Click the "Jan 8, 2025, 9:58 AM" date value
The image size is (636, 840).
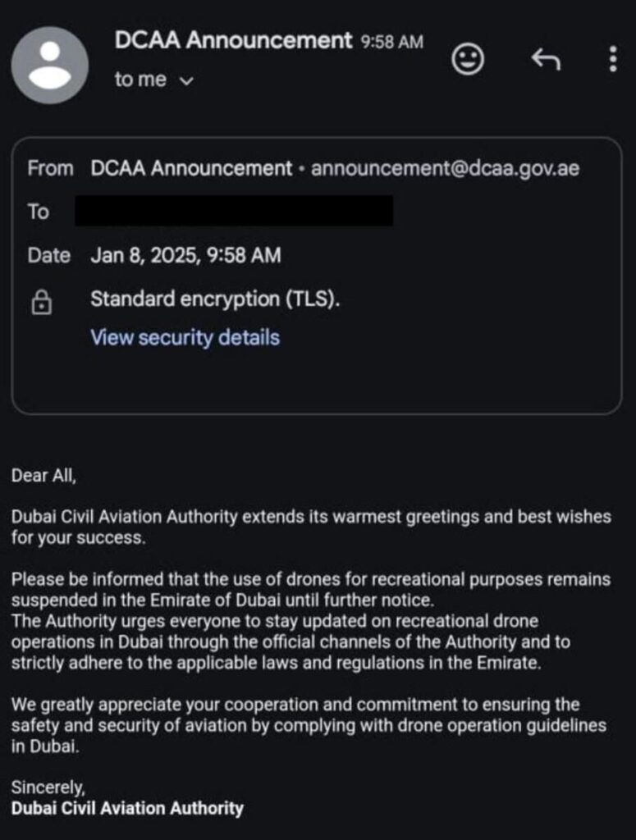tap(185, 255)
